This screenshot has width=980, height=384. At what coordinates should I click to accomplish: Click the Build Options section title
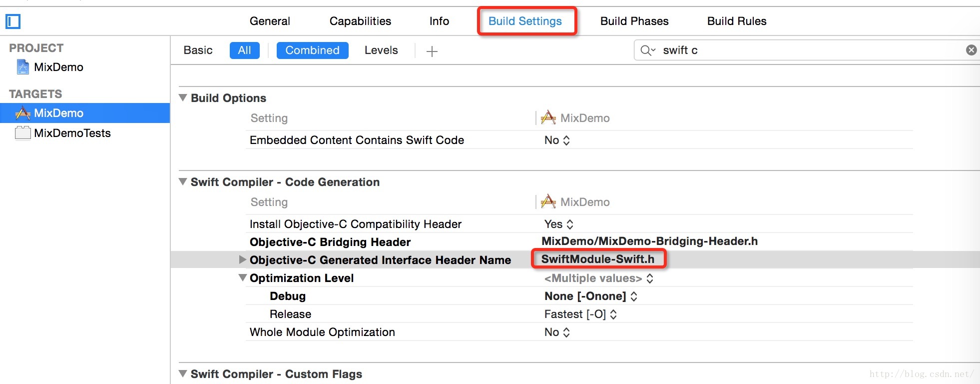[228, 98]
